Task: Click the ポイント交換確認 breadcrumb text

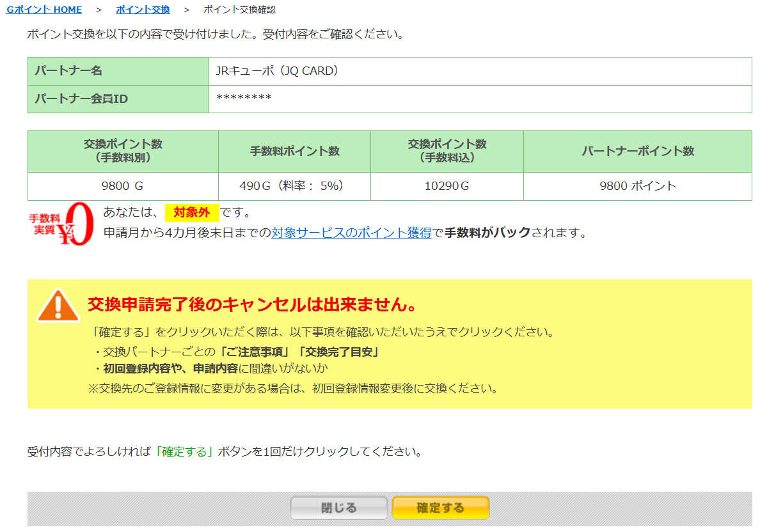Action: coord(239,10)
